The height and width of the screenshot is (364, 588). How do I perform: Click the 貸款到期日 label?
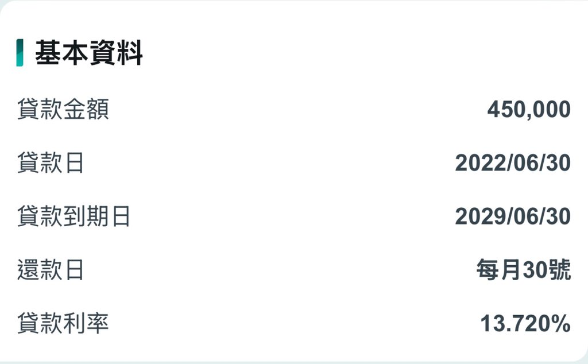74,217
